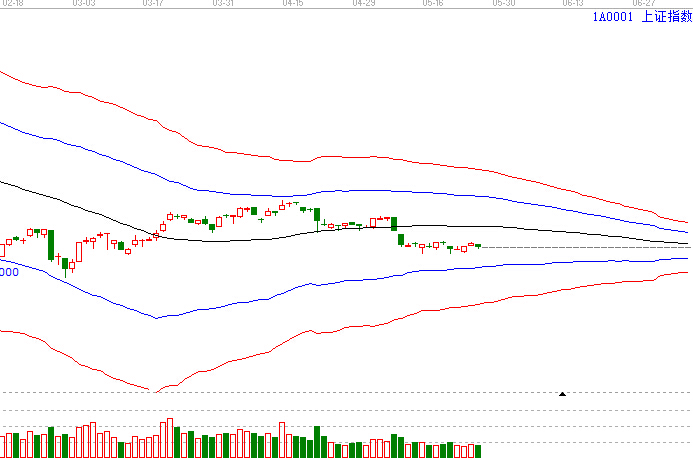Click the 04-15 date label

coord(293,4)
